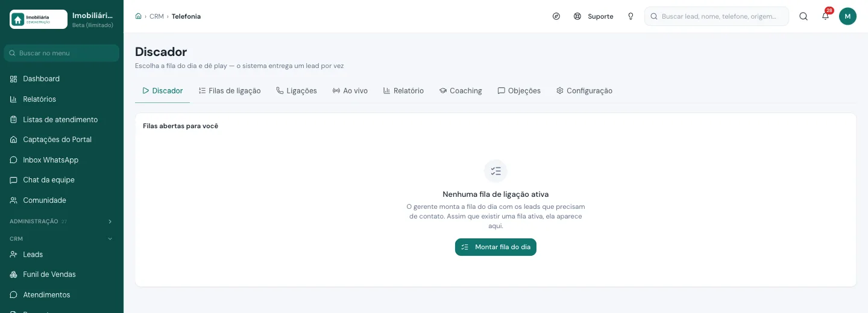The image size is (868, 313).
Task: Switch to the Ao vivo tab
Action: click(x=350, y=91)
